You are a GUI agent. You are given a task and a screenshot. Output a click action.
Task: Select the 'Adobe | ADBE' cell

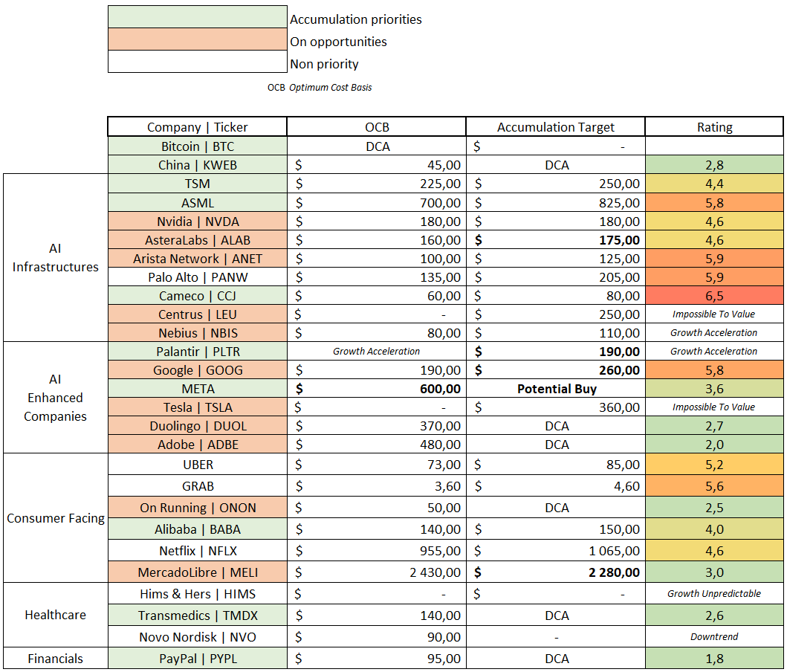[197, 444]
